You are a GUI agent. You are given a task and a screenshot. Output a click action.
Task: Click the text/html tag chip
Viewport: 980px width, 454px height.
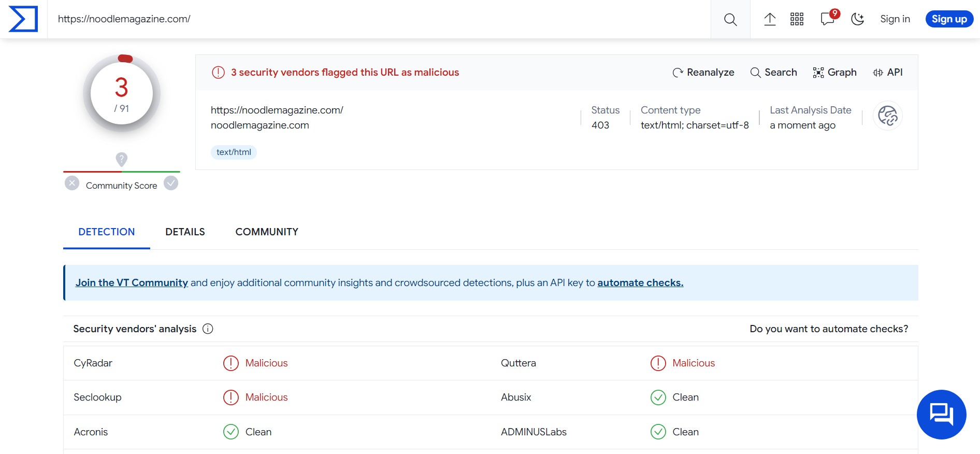234,152
